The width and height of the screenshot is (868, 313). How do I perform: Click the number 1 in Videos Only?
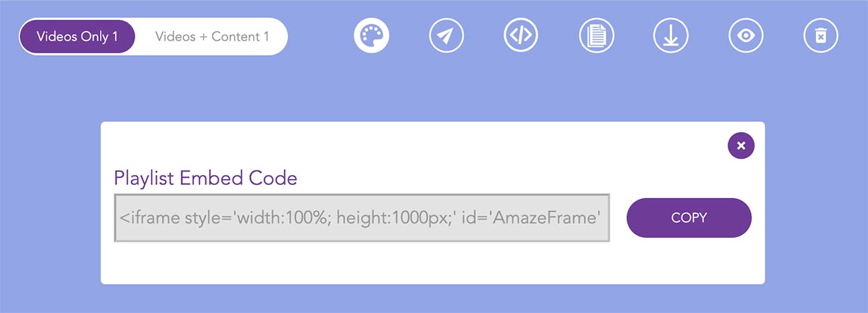pos(114,36)
